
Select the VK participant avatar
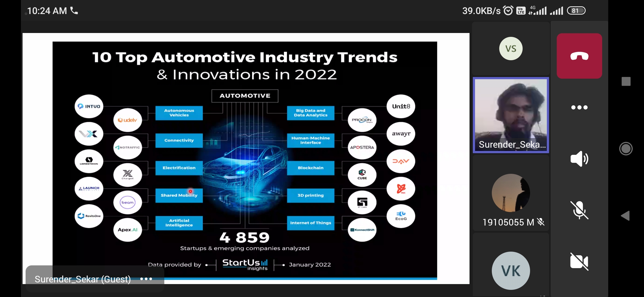511,271
